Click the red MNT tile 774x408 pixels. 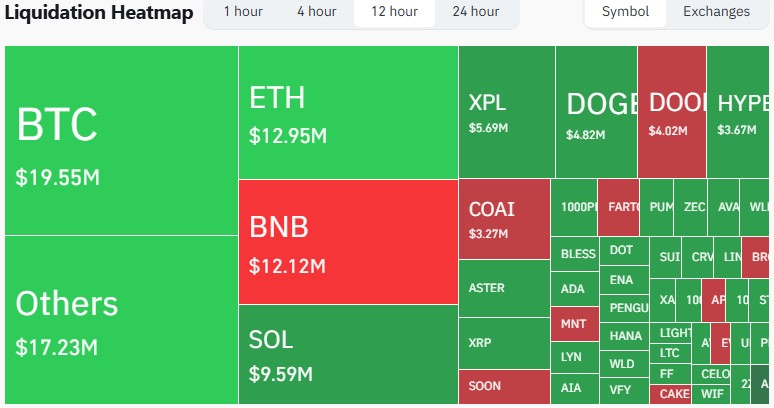tap(574, 324)
